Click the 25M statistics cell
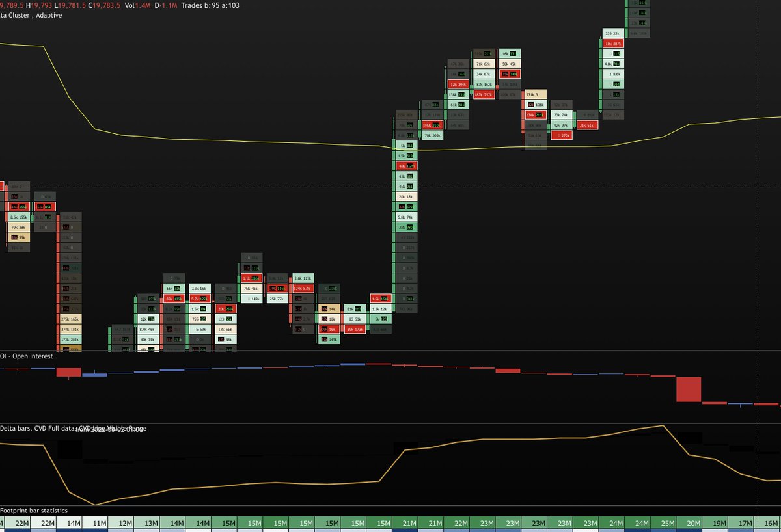 tap(664, 524)
